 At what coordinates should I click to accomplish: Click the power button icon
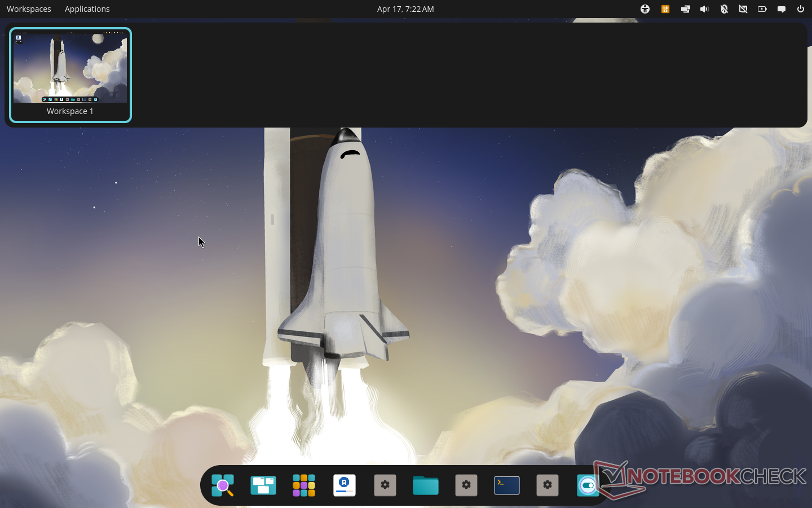point(801,9)
